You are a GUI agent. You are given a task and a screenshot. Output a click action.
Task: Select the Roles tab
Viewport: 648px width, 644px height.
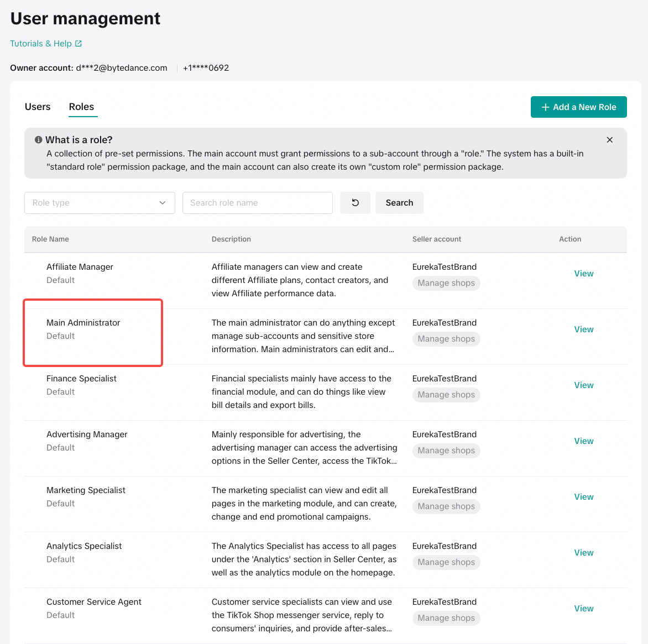point(81,107)
